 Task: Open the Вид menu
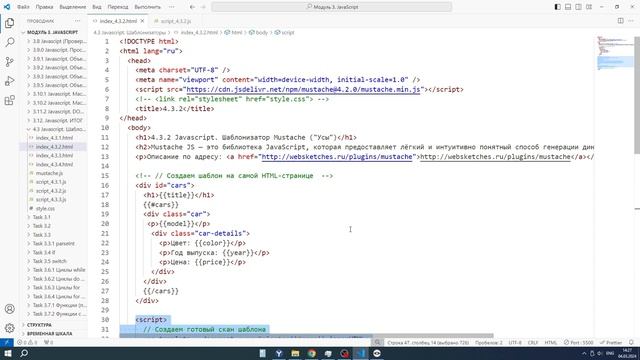[x=97, y=7]
